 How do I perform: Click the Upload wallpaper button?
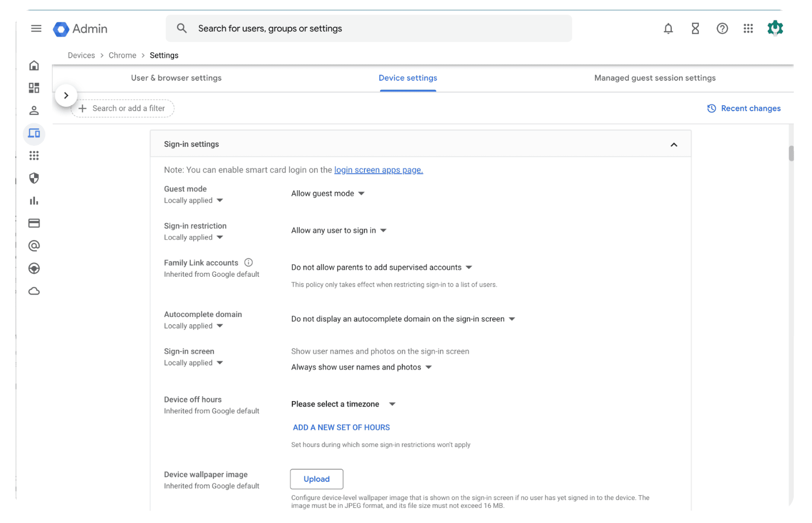(x=316, y=479)
